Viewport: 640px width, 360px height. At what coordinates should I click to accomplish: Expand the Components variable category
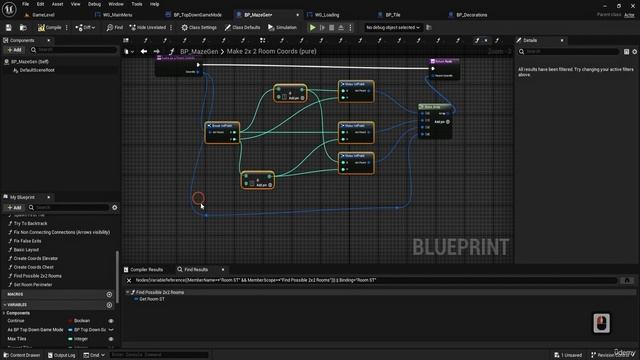point(4,313)
